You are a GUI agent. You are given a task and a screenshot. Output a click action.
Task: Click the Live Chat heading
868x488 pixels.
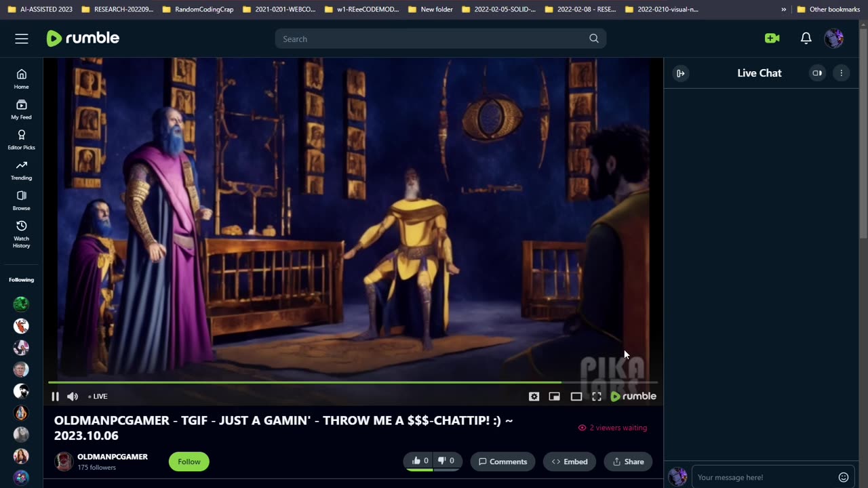(x=759, y=73)
